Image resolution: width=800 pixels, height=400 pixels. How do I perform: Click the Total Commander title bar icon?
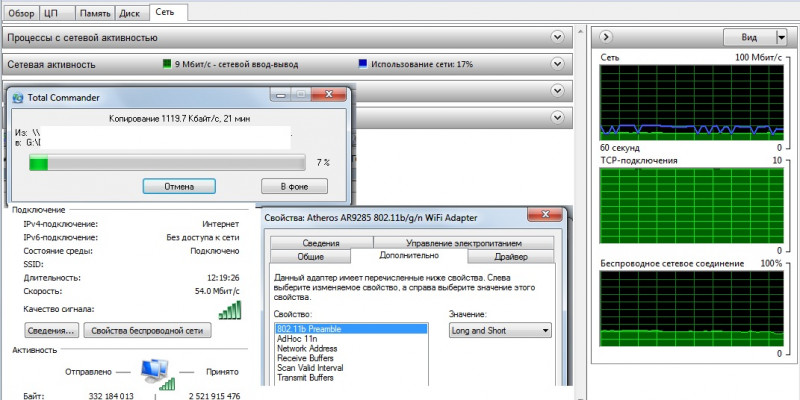coord(17,97)
